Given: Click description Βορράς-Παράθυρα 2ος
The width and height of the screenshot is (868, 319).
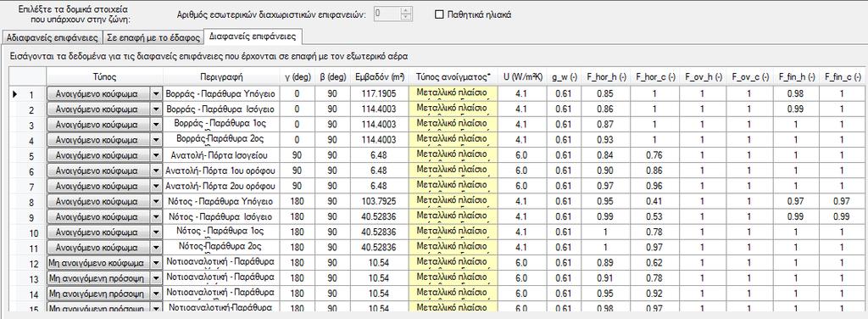Looking at the screenshot, I should tap(221, 140).
